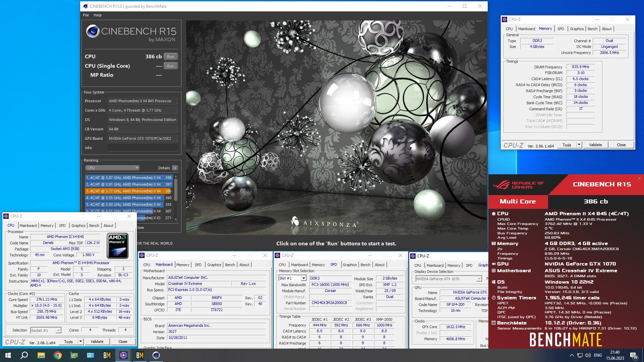Screen dimensions: 644x362
Task: Click the Cinebench window title icon
Action: [86, 6]
